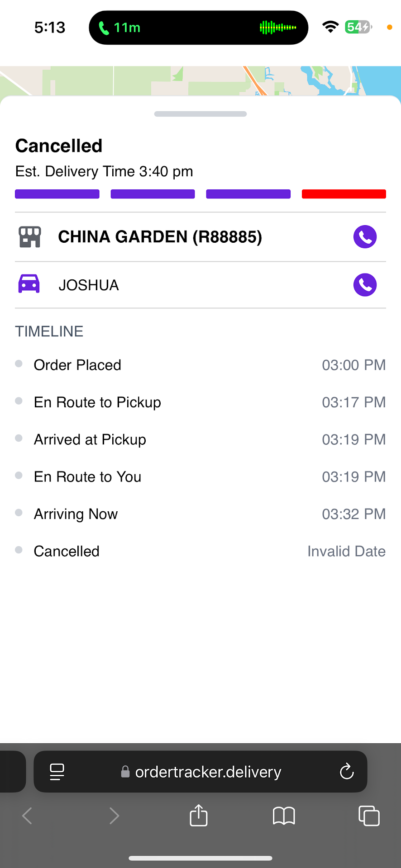Tap the CHINA GARDEN (R88885) name
This screenshot has width=401, height=868.
tap(160, 237)
